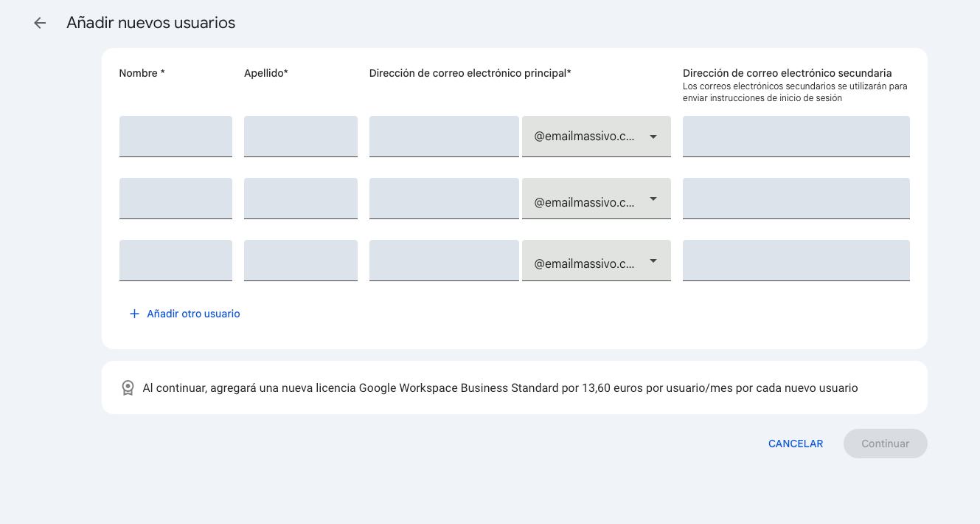Click second row primary email field
The height and width of the screenshot is (524, 980).
(x=444, y=199)
